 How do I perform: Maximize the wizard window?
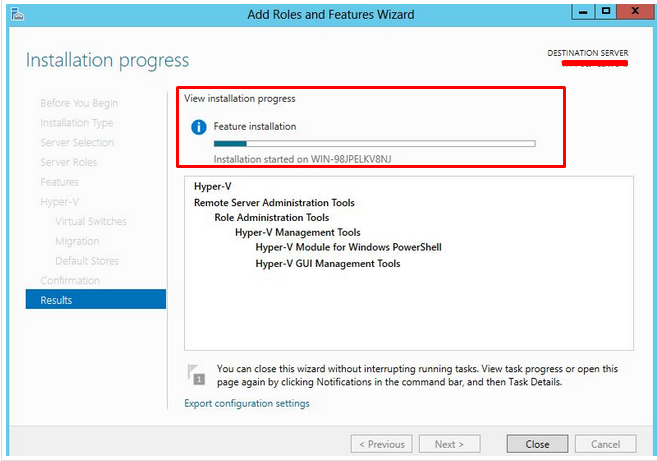605,11
